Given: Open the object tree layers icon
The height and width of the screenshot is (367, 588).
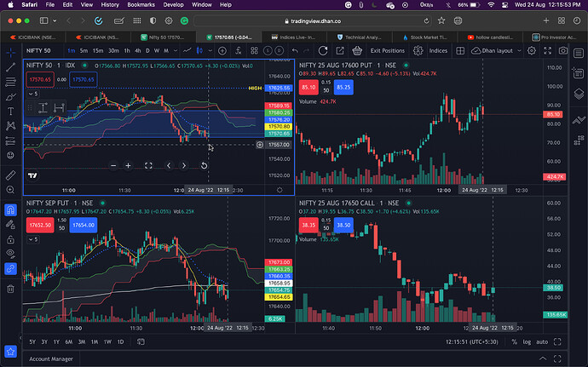Looking at the screenshot, I should click(579, 94).
